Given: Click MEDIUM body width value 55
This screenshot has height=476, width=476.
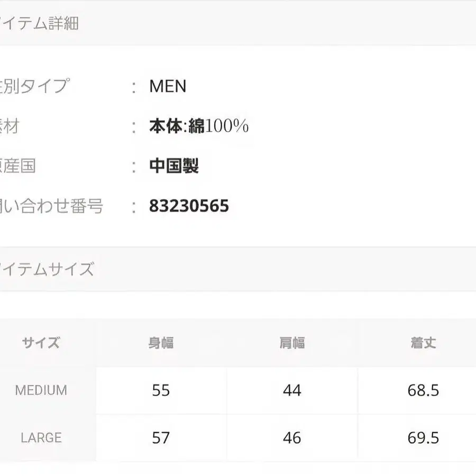Looking at the screenshot, I should (161, 390).
